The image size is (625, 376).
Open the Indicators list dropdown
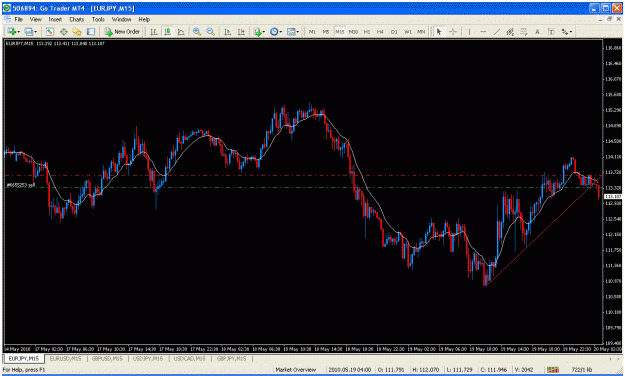(258, 32)
